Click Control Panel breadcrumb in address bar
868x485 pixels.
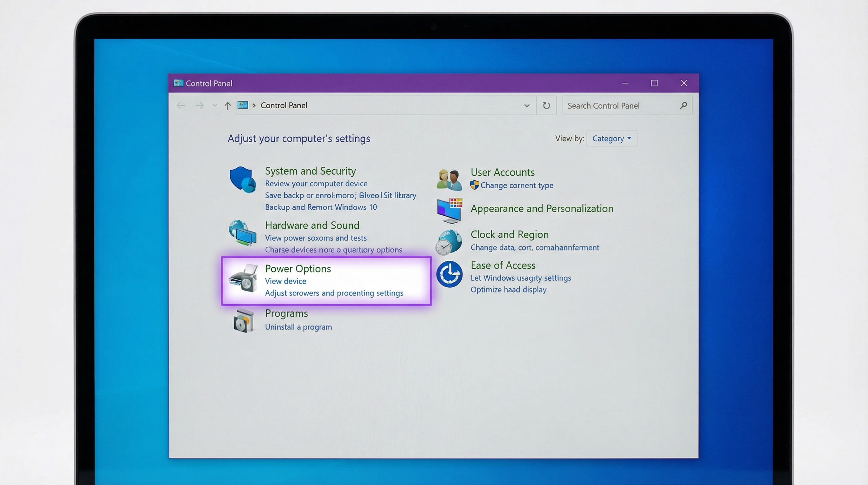tap(284, 105)
